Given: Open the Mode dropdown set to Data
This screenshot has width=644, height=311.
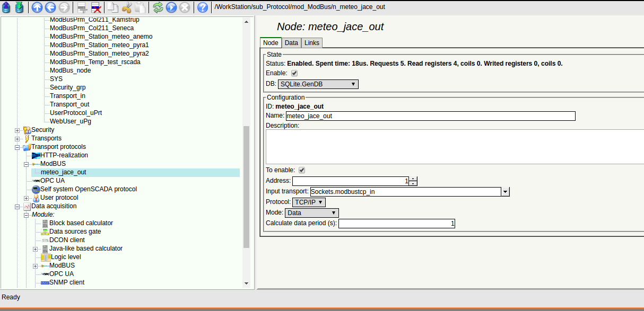Looking at the screenshot, I should tap(311, 213).
